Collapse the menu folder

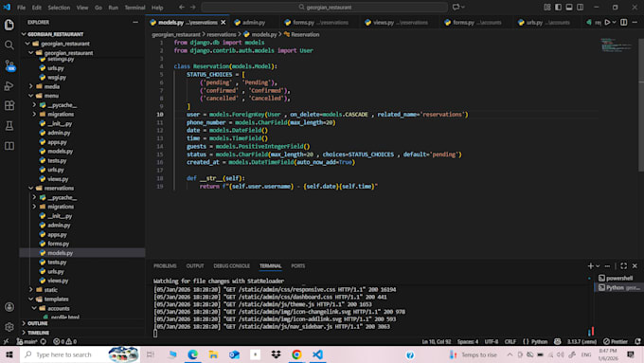pos(31,96)
